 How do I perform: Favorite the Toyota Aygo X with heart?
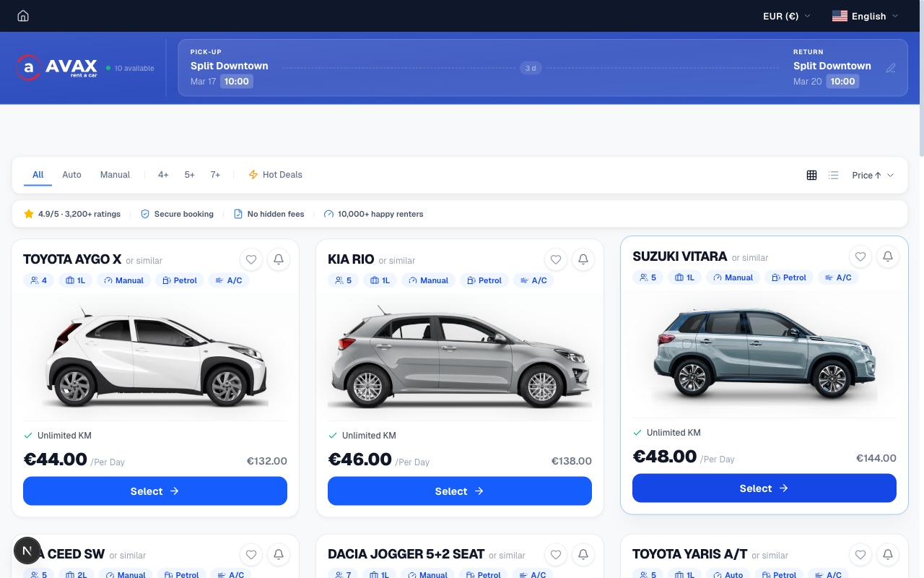point(251,259)
